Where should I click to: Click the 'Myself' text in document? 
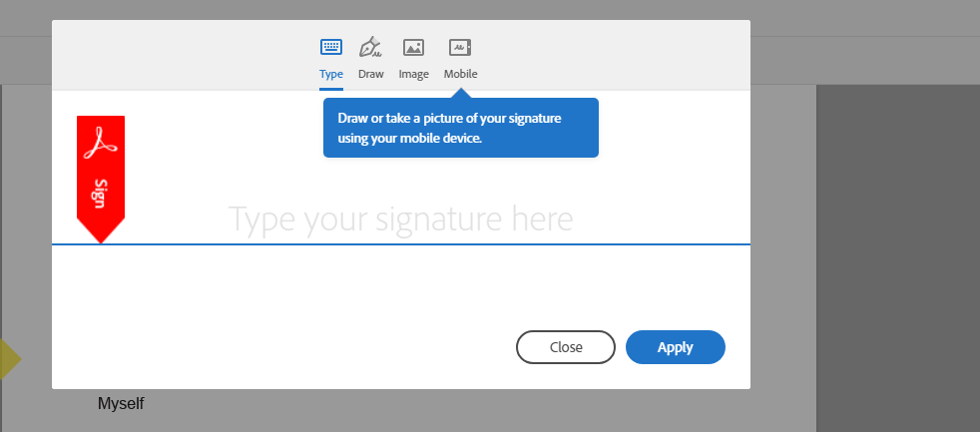(x=121, y=404)
